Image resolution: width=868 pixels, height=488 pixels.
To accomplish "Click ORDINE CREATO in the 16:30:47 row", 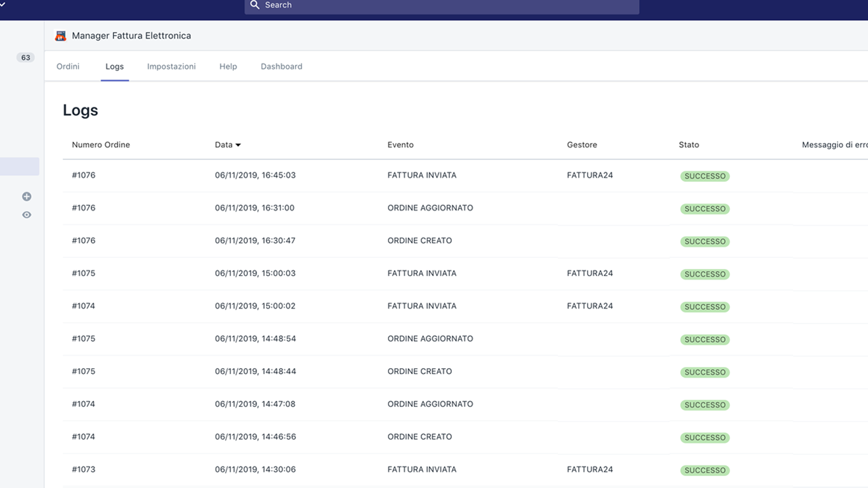I will (420, 240).
